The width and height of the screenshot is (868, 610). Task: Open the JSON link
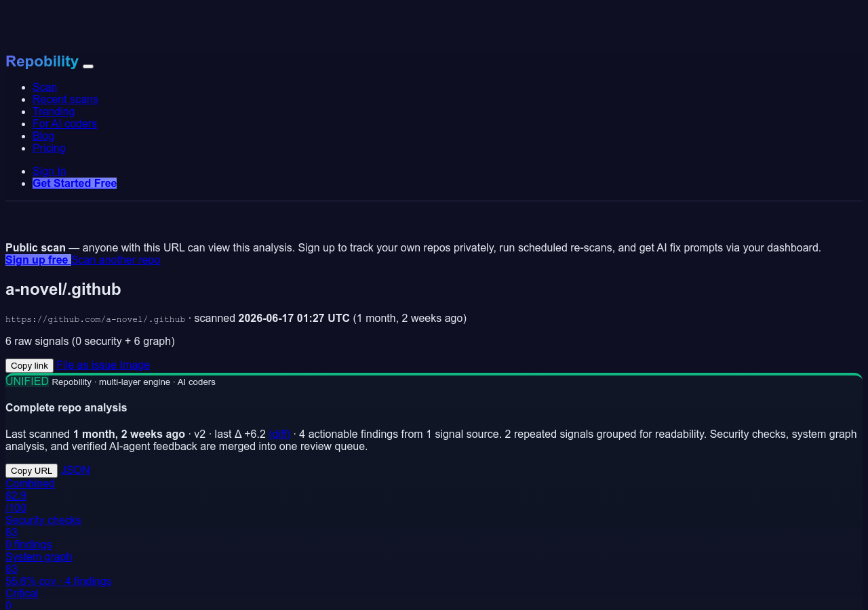coord(75,470)
